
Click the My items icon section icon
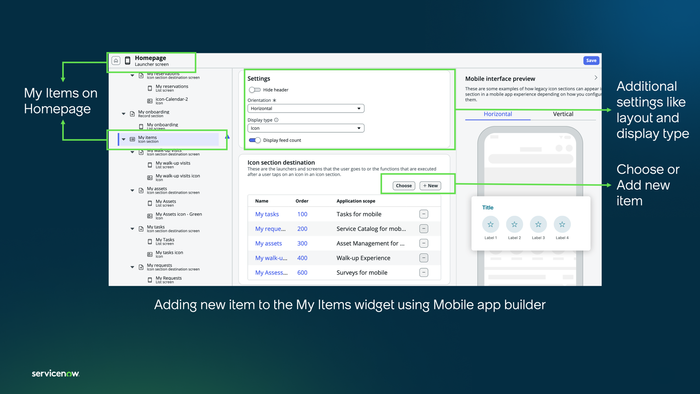(132, 139)
